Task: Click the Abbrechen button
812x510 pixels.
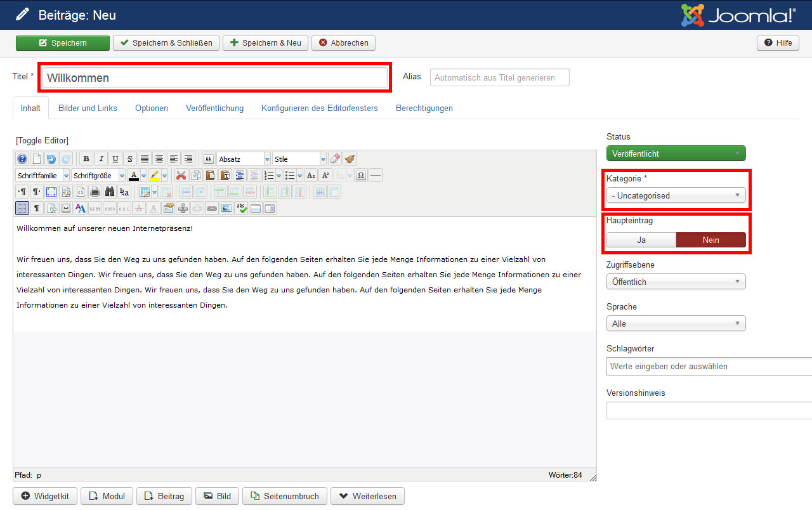Action: [x=343, y=43]
